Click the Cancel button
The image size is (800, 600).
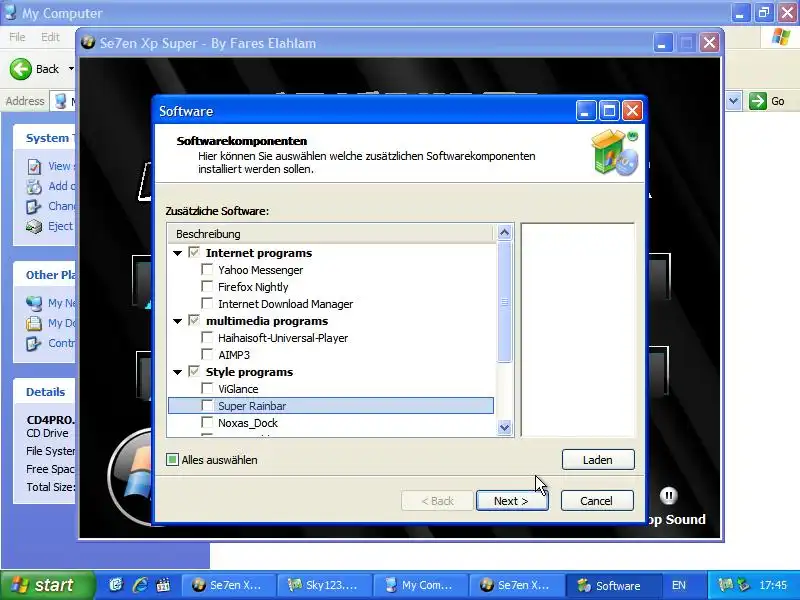[597, 501]
